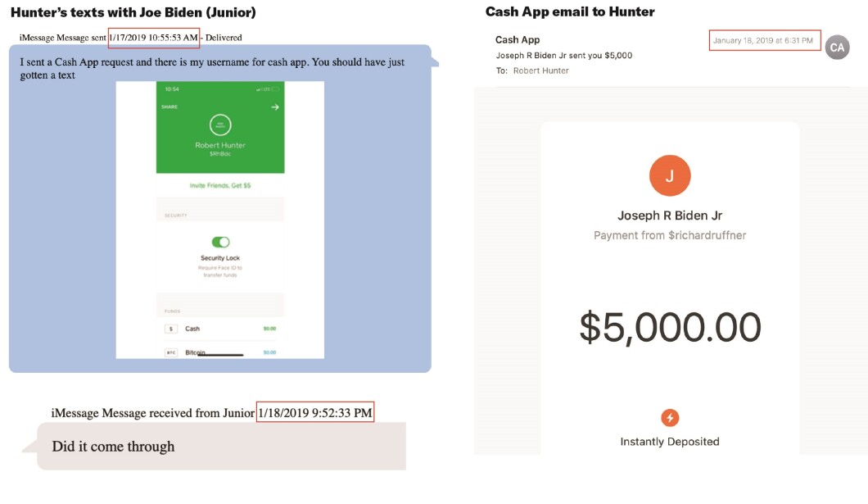Image resolution: width=868 pixels, height=504 pixels.
Task: Click the gray CA avatar icon
Action: 837,48
